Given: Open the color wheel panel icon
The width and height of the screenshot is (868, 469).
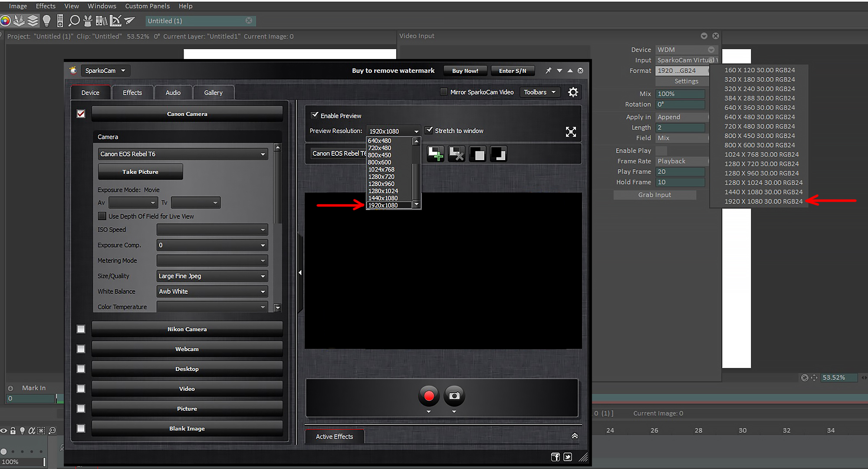Looking at the screenshot, I should pyautogui.click(x=5, y=20).
